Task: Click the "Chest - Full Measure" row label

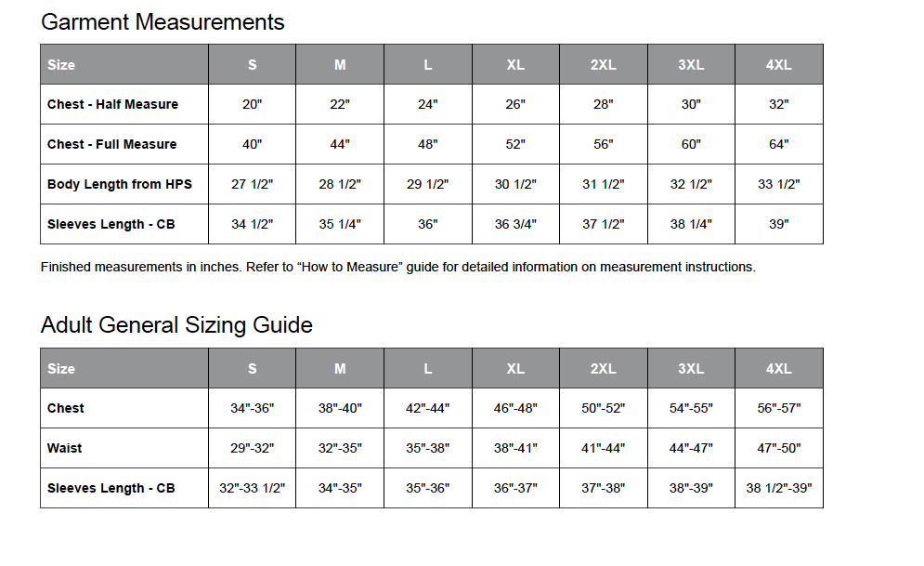Action: pyautogui.click(x=111, y=144)
